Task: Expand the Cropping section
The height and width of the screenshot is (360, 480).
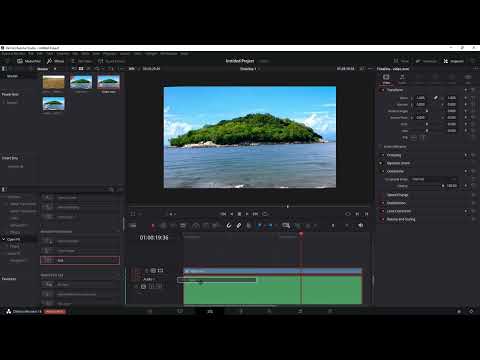Action: coord(394,155)
